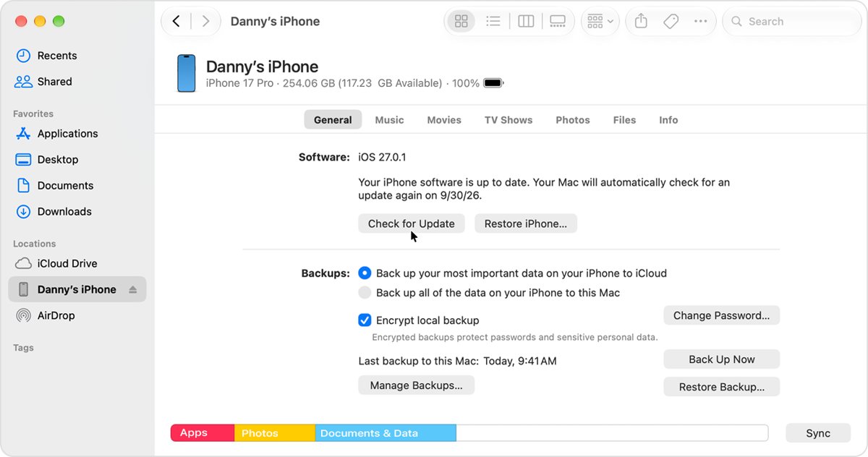Click the Back Up Now button
Viewport: 868px width, 457px height.
tap(722, 359)
